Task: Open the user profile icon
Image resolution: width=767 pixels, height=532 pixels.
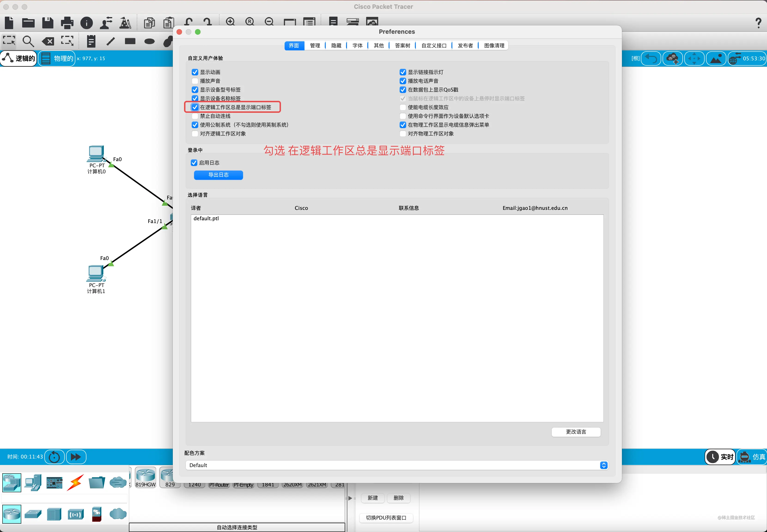Action: coord(106,23)
